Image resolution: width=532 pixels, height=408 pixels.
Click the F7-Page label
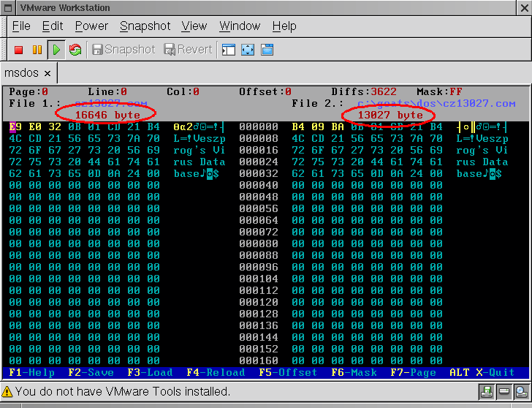pos(414,372)
